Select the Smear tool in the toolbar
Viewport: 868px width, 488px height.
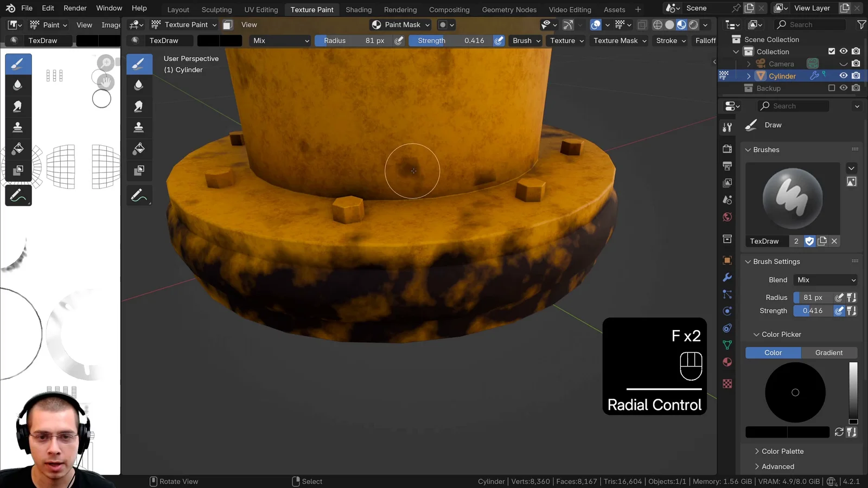pyautogui.click(x=18, y=106)
